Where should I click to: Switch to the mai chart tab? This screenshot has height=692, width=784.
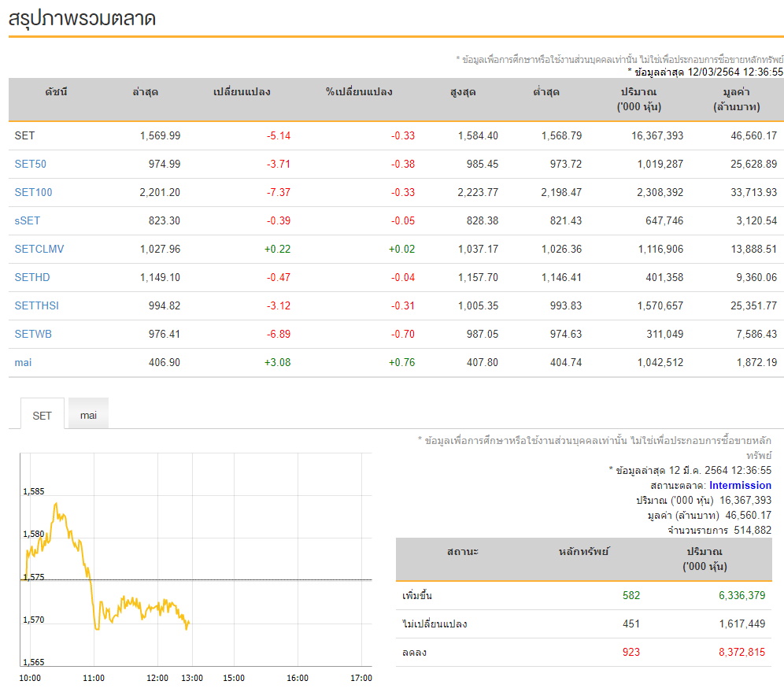pyautogui.click(x=88, y=415)
